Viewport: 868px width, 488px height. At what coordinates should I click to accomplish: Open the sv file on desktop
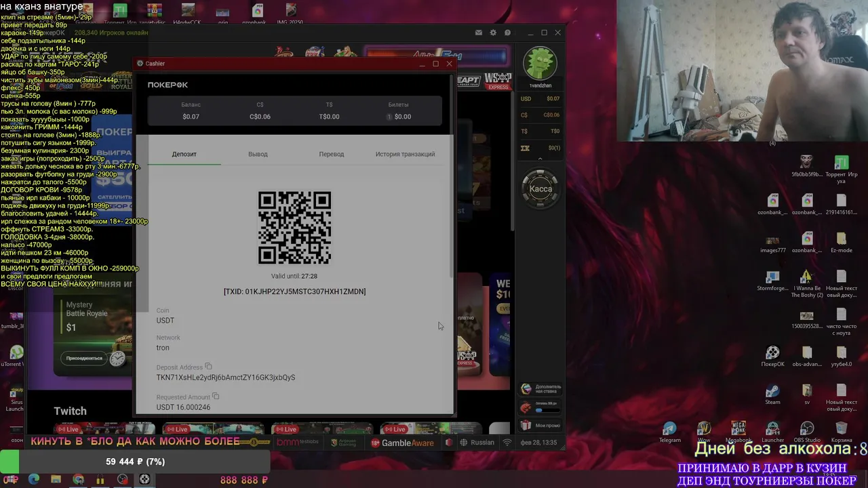[x=807, y=394]
